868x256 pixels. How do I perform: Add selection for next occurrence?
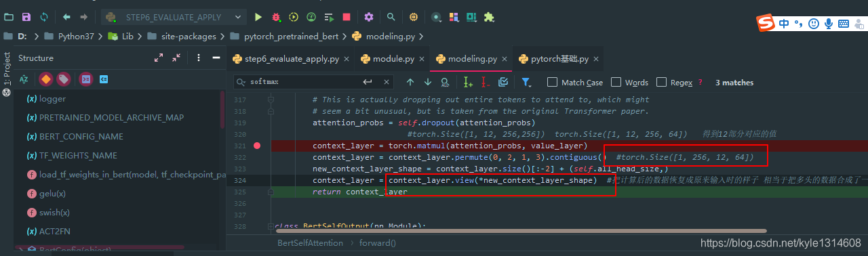click(x=468, y=82)
